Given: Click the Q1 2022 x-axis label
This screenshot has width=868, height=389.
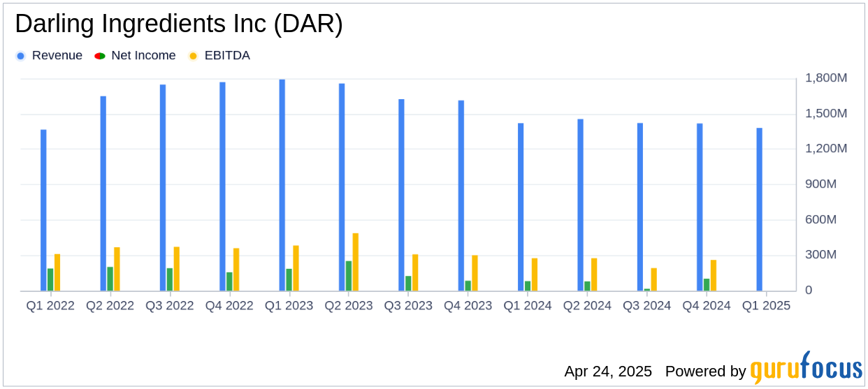Looking at the screenshot, I should pos(50,306).
